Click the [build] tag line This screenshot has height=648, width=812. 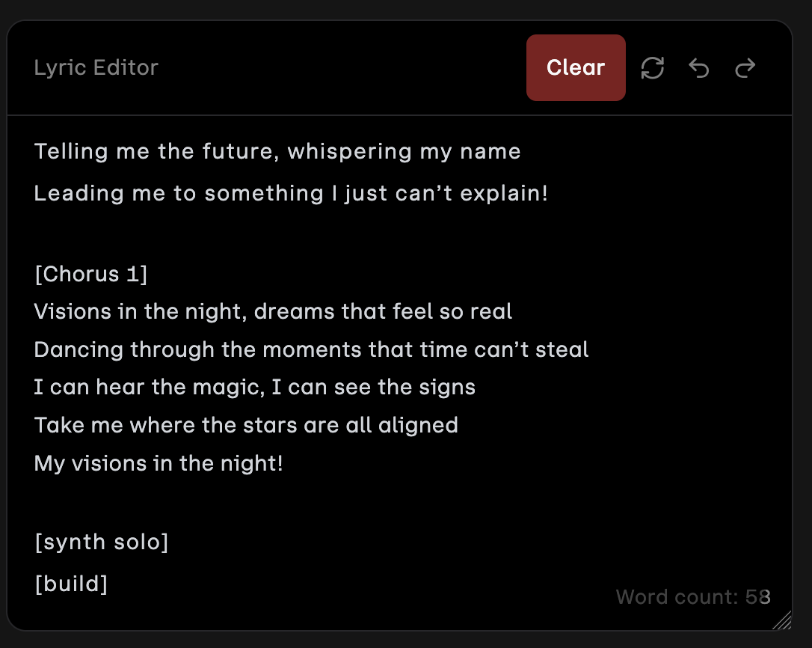[71, 584]
